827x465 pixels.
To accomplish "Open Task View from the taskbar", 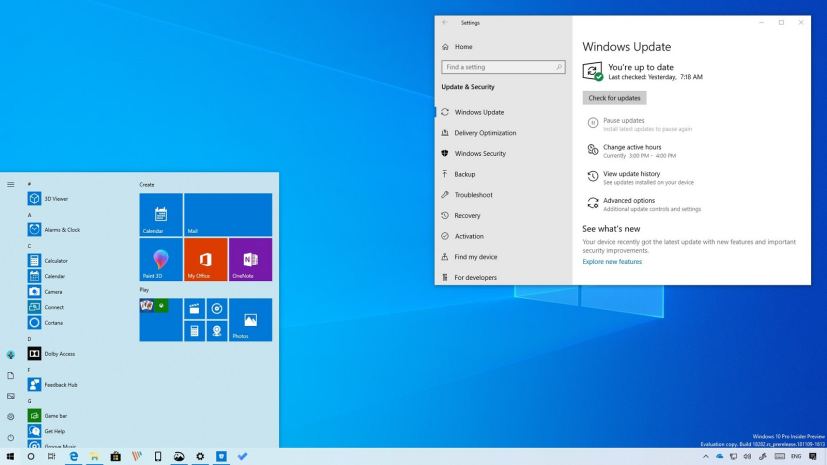I will (x=51, y=457).
